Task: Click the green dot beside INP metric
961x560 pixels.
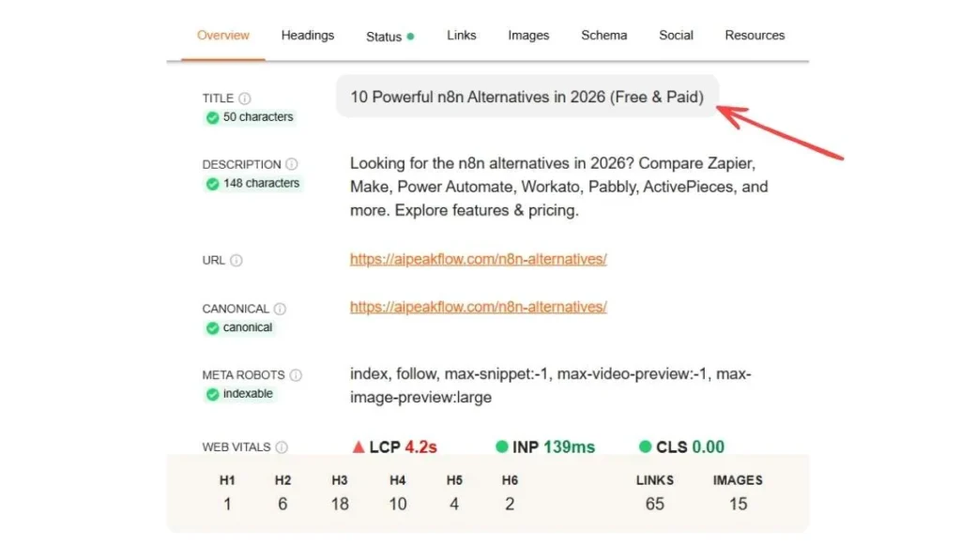Action: 502,446
